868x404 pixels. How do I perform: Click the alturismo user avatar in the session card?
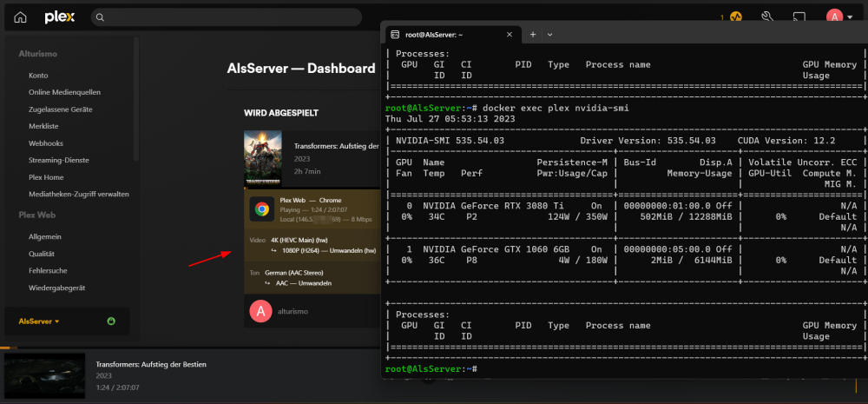(260, 311)
